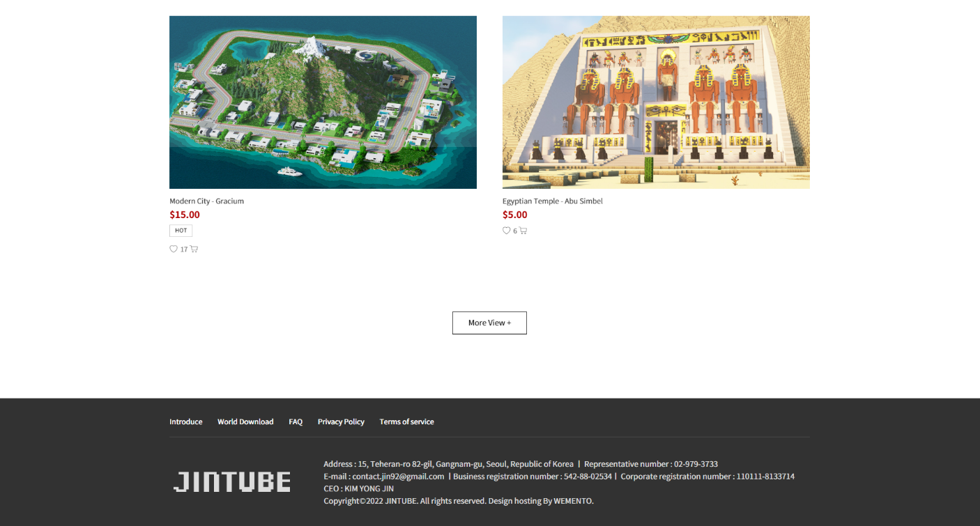Add Egyptian Temple - Abu Simbel to cart
This screenshot has height=526, width=980.
pos(523,231)
